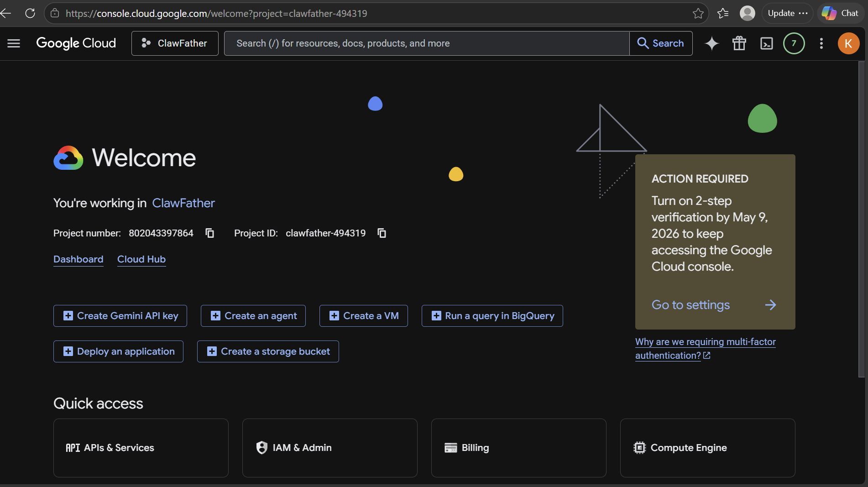Click the browser Update button
Image resolution: width=868 pixels, height=487 pixels.
pyautogui.click(x=788, y=13)
